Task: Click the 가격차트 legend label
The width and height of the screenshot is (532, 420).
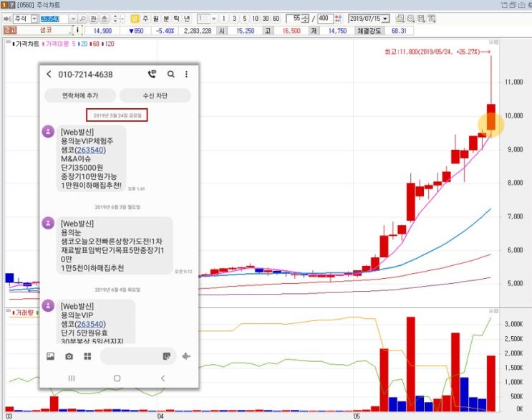Action: 27,44
